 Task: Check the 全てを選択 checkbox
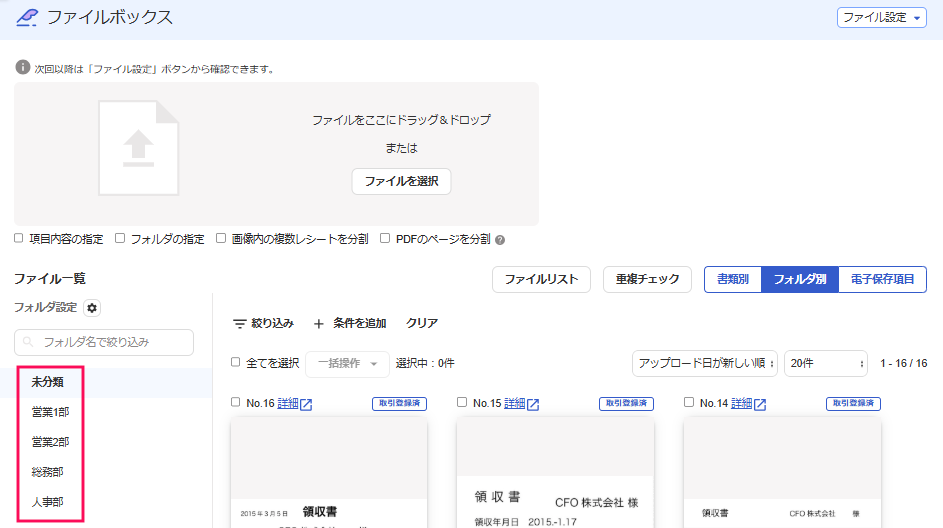point(236,362)
